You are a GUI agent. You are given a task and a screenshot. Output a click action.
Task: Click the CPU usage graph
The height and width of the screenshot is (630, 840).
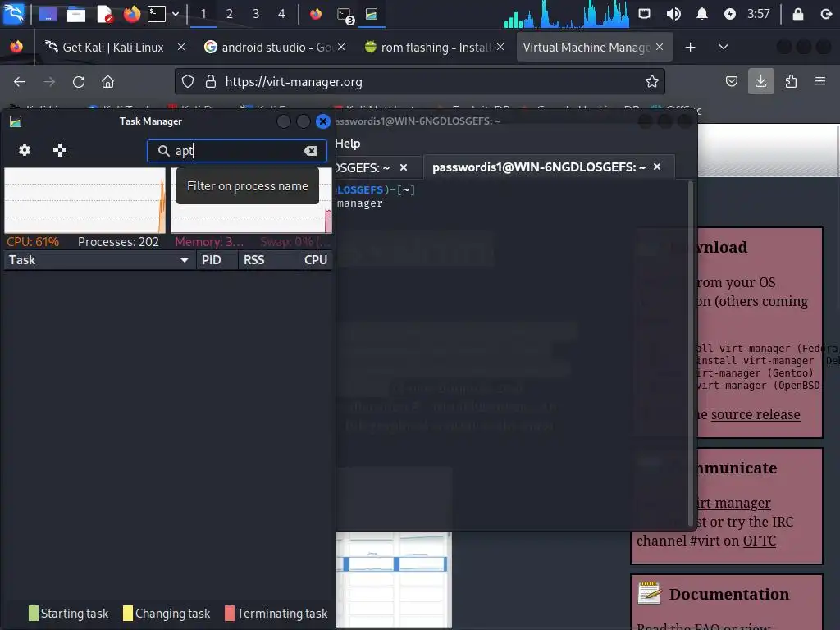click(x=84, y=200)
